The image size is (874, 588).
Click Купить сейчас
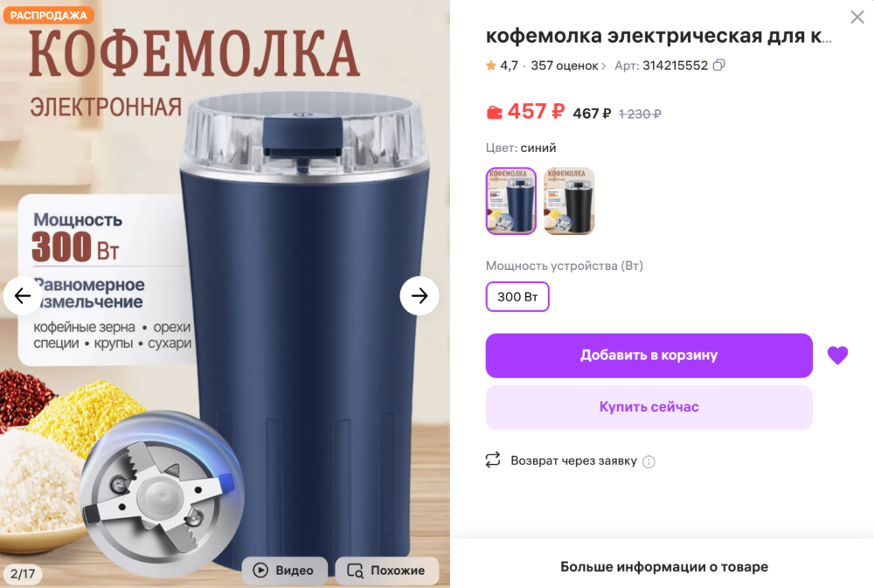pos(649,407)
